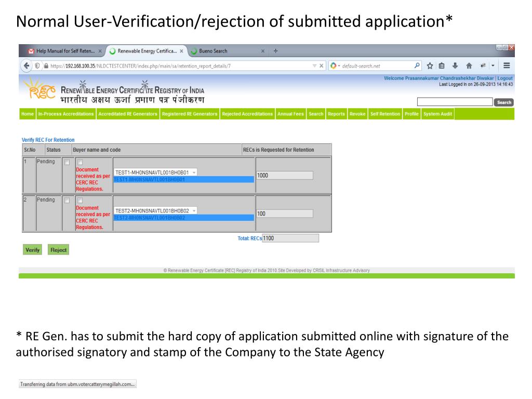The height and width of the screenshot is (399, 532).
Task: Open Reports menu
Action: [x=336, y=114]
